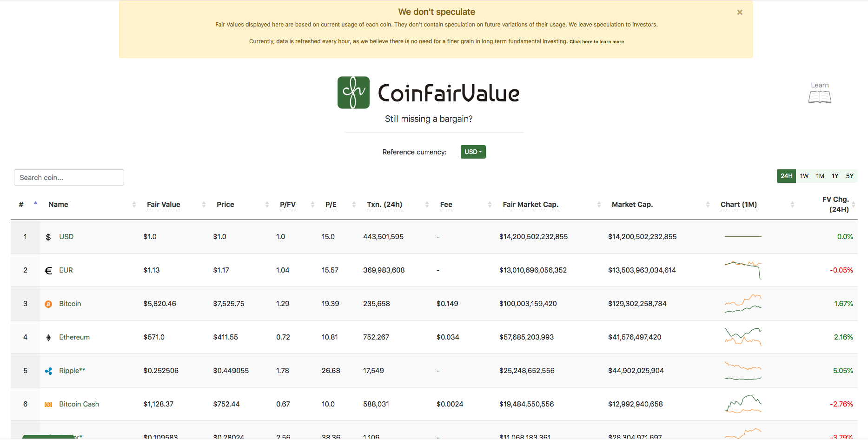The height and width of the screenshot is (440, 868).
Task: Select the 24H time range tab
Action: (786, 176)
